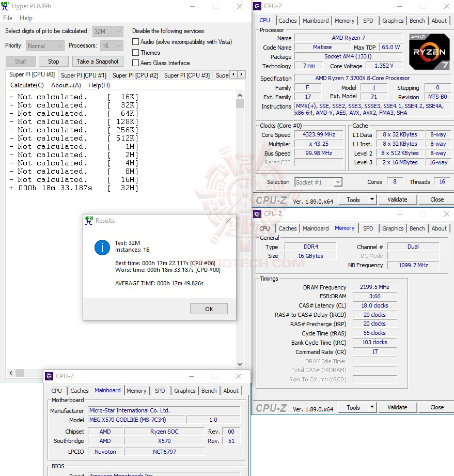Open Help(H) menu in Super PI
This screenshot has width=454, height=476.
[x=99, y=85]
